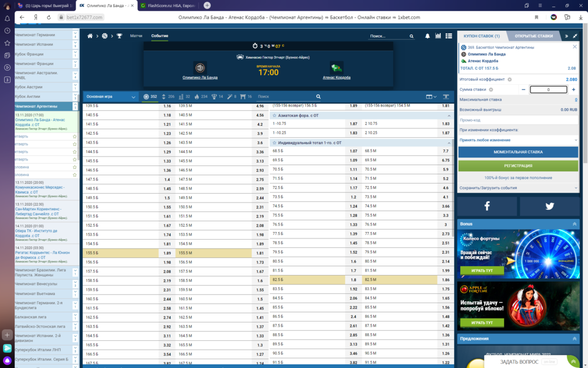The image size is (588, 368).
Task: Star the first четверть item in sidebar
Action: 75,137
